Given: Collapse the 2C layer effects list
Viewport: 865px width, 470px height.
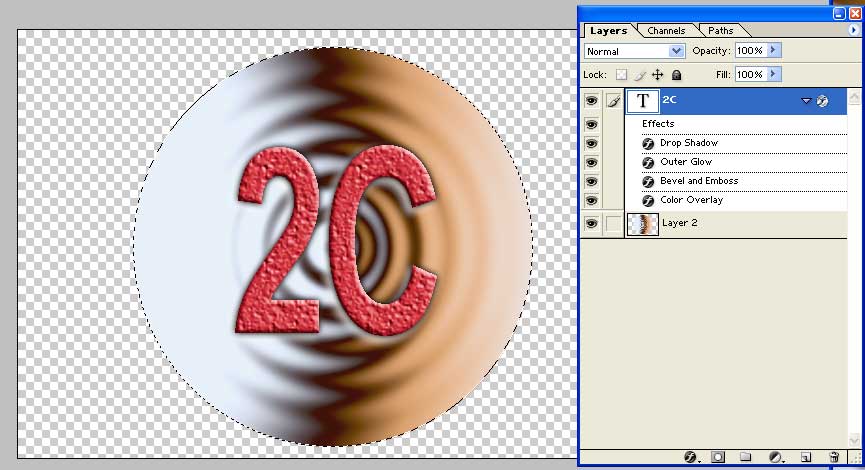Looking at the screenshot, I should click(x=805, y=101).
